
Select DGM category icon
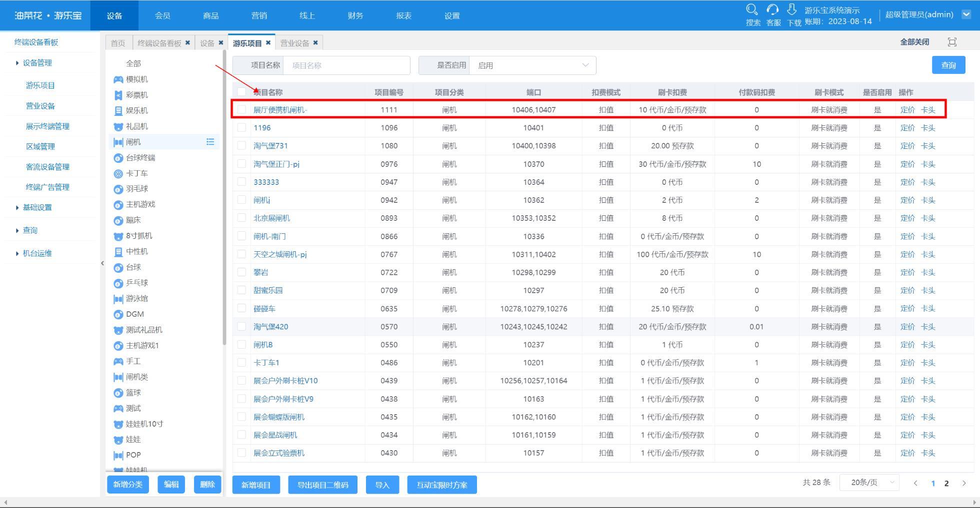(x=118, y=315)
